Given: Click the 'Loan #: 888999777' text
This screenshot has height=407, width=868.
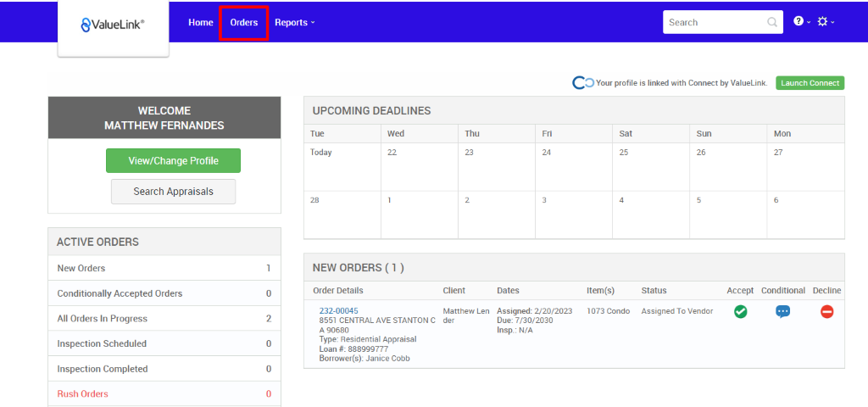Looking at the screenshot, I should [353, 348].
